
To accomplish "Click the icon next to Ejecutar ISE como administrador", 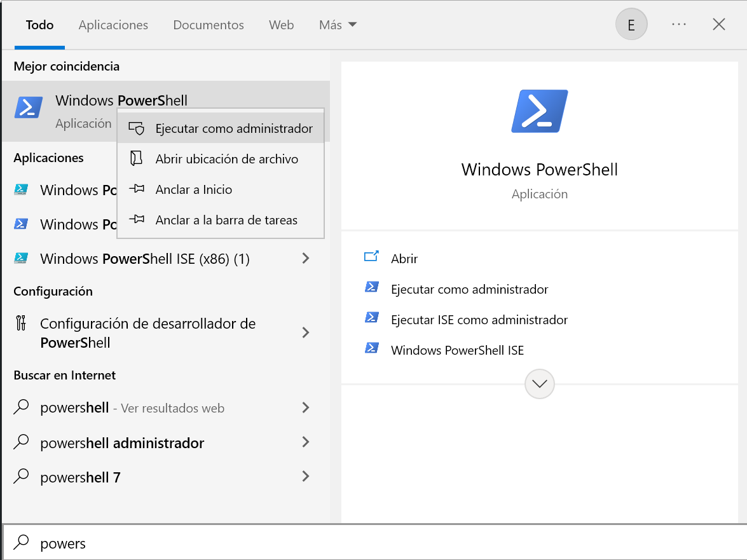I will (x=372, y=318).
